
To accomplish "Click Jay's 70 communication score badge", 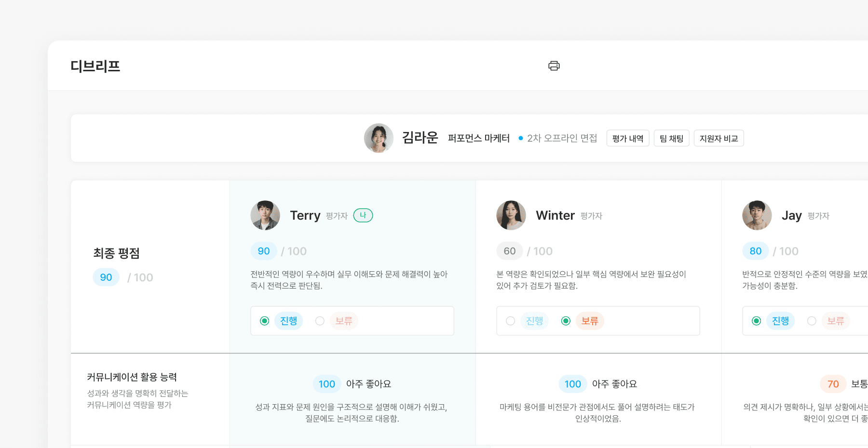I will point(833,384).
